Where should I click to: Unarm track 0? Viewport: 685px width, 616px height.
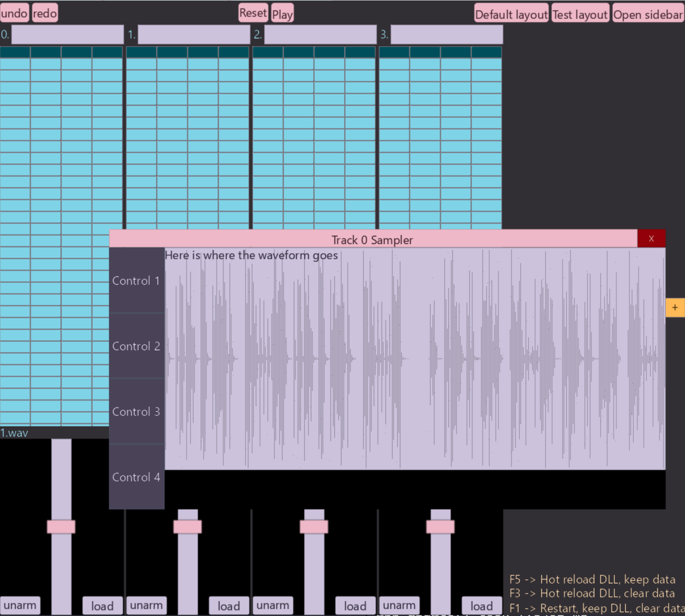point(20,606)
